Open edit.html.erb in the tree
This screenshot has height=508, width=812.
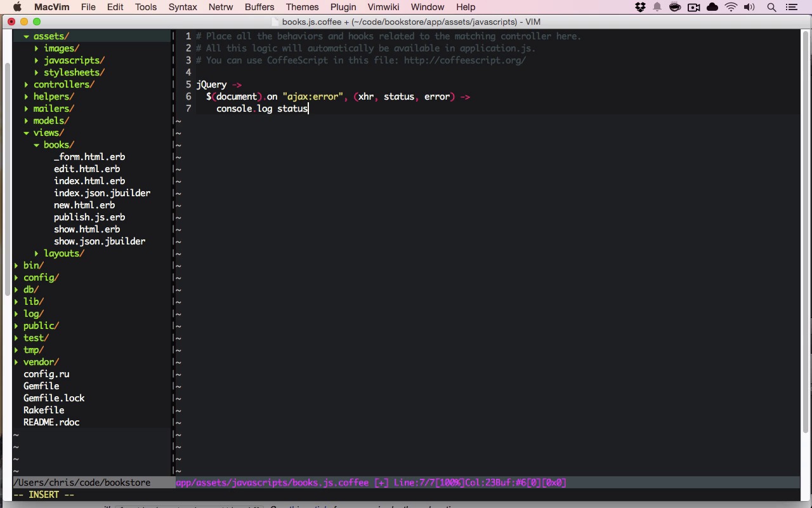(x=87, y=169)
